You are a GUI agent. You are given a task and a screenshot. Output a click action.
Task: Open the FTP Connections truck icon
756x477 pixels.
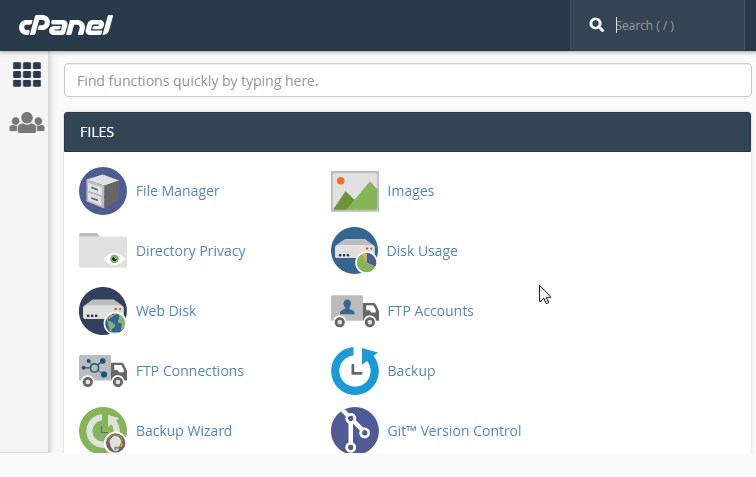pyautogui.click(x=103, y=371)
